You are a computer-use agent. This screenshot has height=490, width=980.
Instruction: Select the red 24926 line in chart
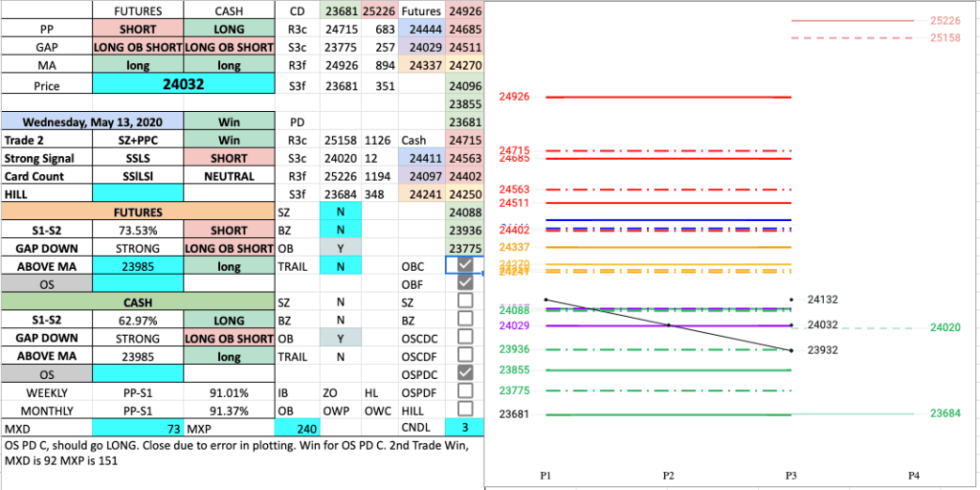pyautogui.click(x=668, y=97)
